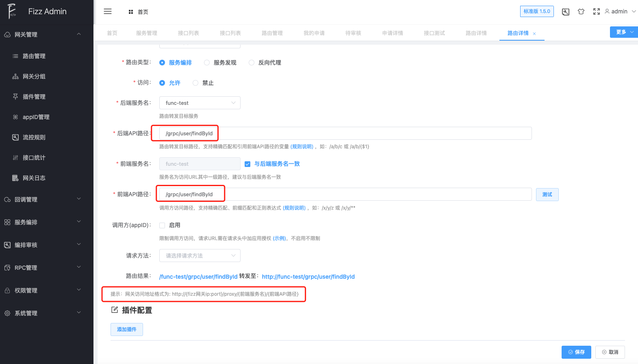Click the 服务编排 sidebar blocks icon
638x364 pixels.
[x=7, y=222]
